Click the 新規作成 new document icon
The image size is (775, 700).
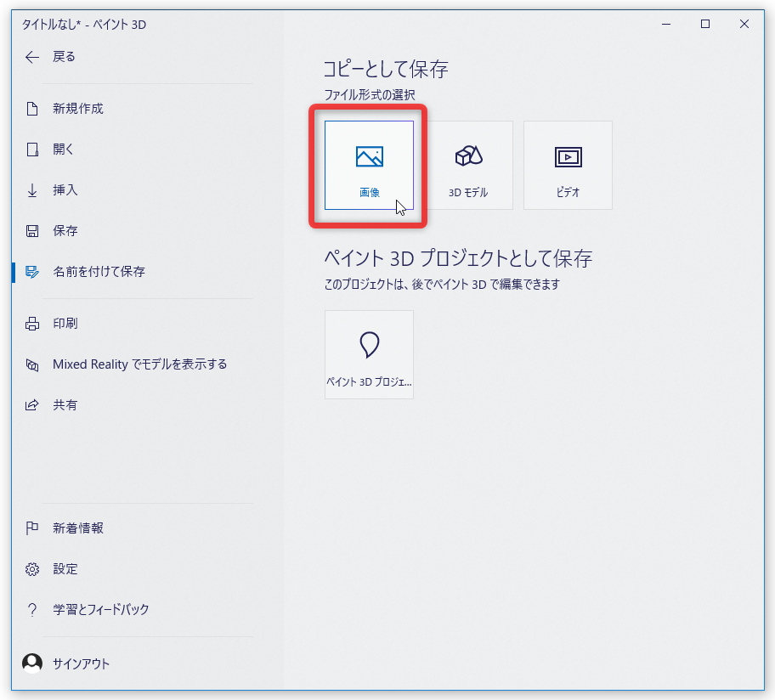(32, 109)
